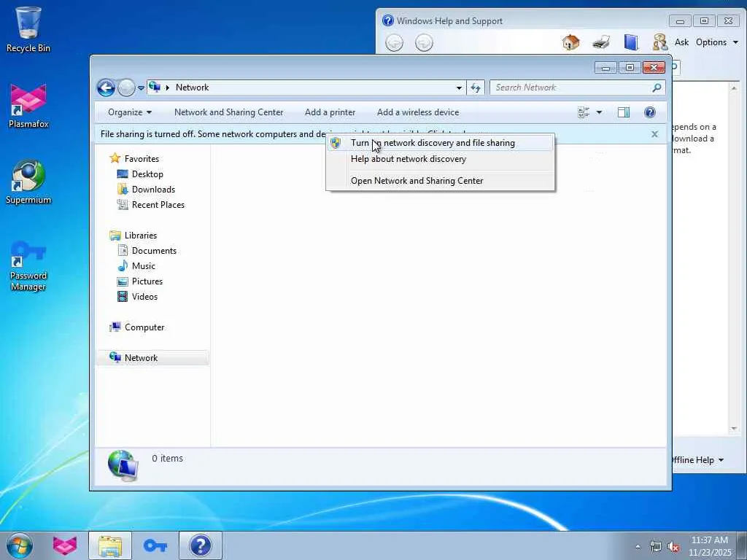Click Add a wireless device

(x=418, y=112)
